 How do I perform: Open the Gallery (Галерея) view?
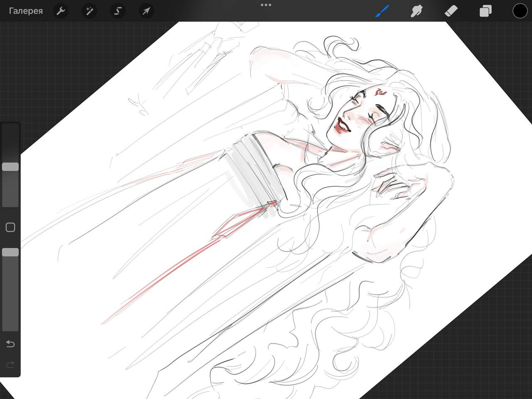(26, 11)
